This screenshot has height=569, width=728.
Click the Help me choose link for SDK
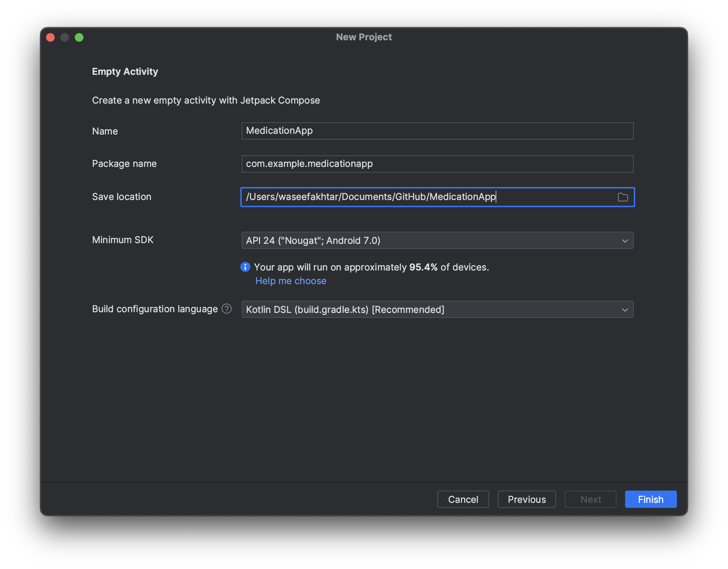290,280
